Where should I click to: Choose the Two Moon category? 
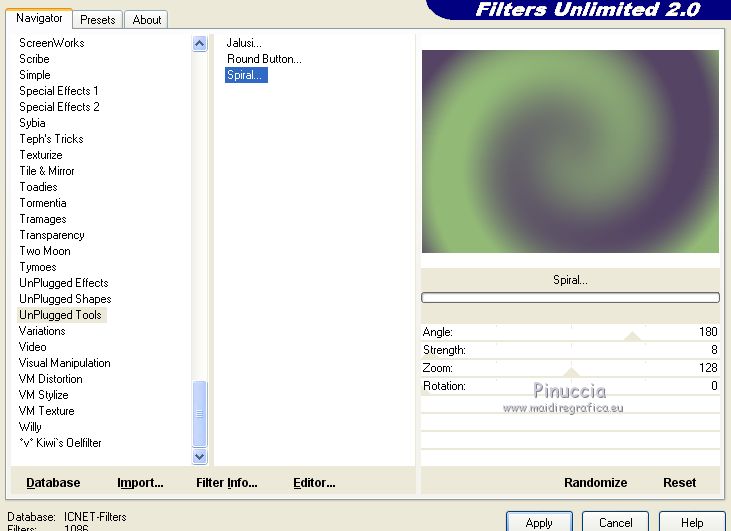[x=45, y=251]
